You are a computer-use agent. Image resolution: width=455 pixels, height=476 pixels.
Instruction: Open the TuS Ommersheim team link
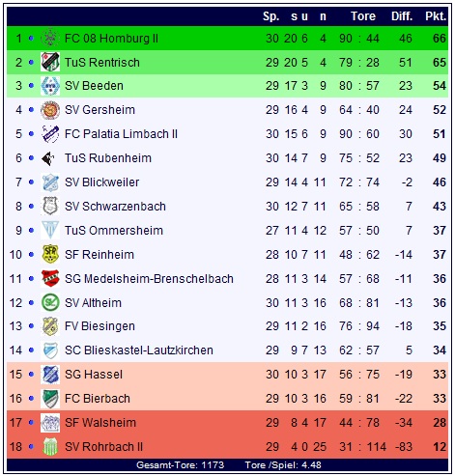point(114,231)
